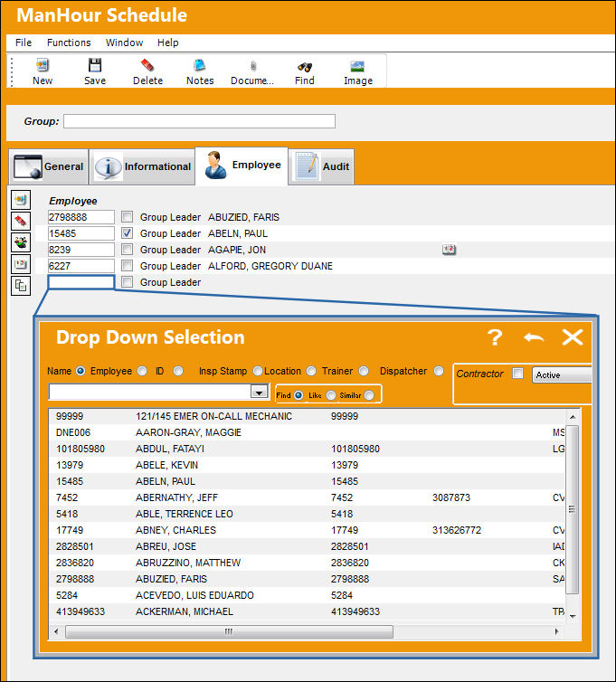Click the Save floppy disk icon
The image size is (616, 682).
coord(94,65)
